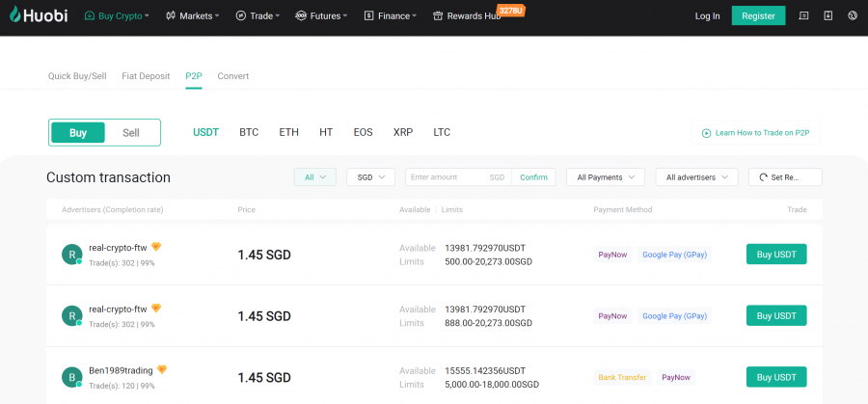Select the Buy toggle option
This screenshot has width=868, height=404.
click(78, 133)
